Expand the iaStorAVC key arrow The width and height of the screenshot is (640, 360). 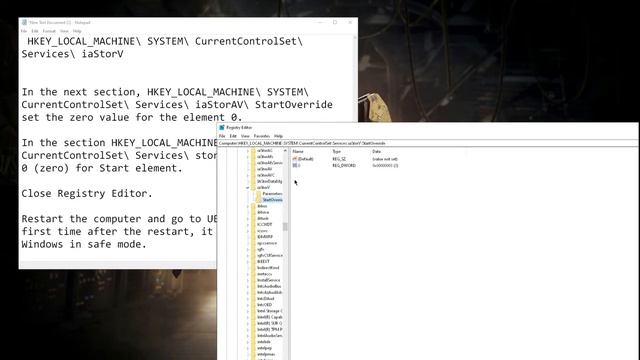pyautogui.click(x=248, y=175)
